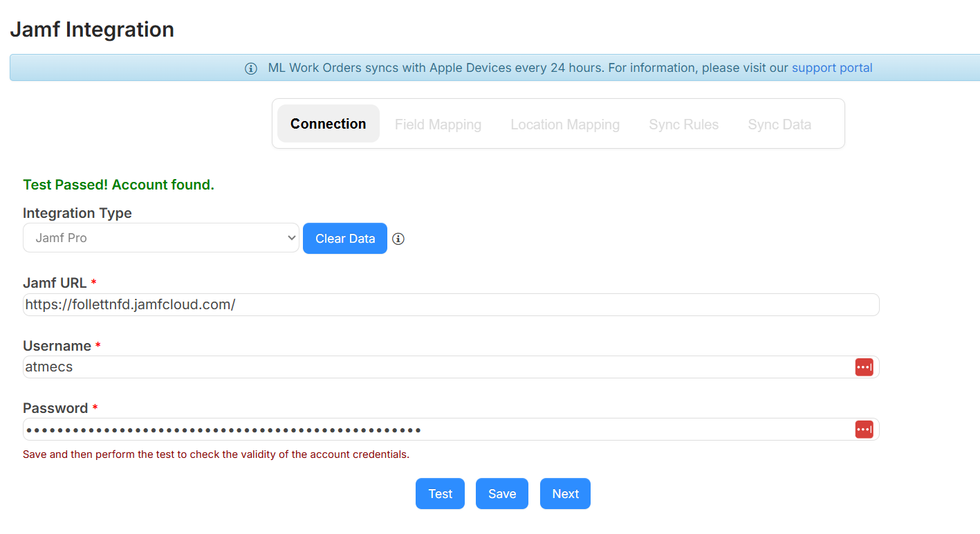
Task: Select the Sync Rules tab
Action: pyautogui.click(x=683, y=125)
